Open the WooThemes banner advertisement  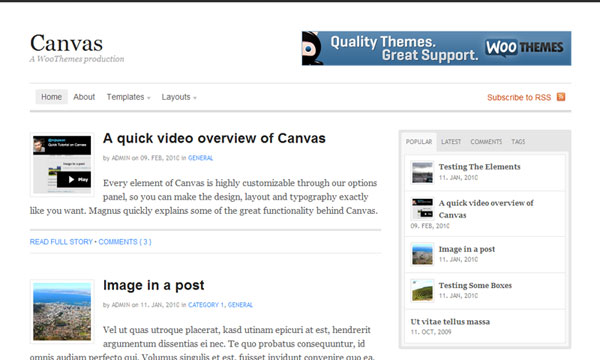click(x=436, y=48)
